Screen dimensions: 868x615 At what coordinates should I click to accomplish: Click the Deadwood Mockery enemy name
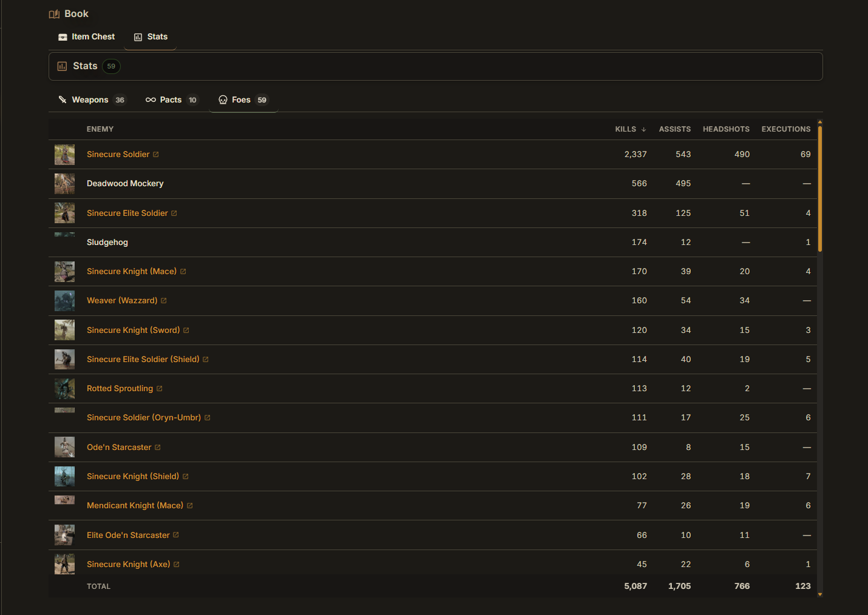[x=125, y=184]
